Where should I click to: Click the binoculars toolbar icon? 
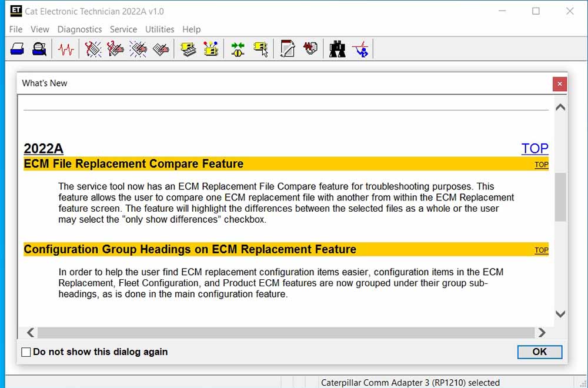tap(337, 49)
